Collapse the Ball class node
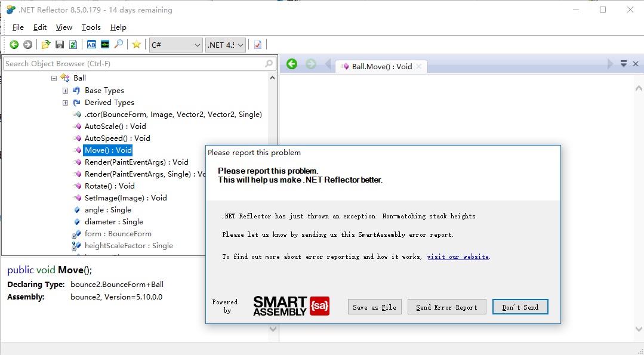This screenshot has height=355, width=644. coord(54,78)
